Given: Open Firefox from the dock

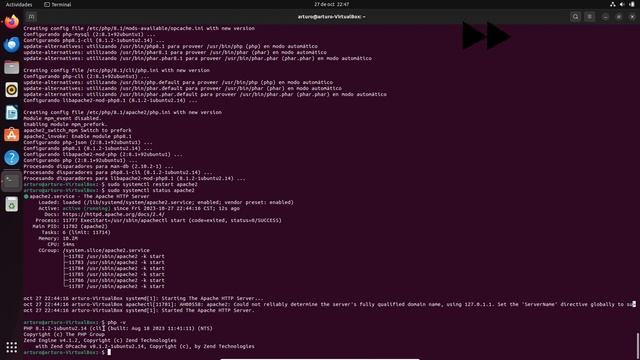Looking at the screenshot, I should click(x=11, y=22).
